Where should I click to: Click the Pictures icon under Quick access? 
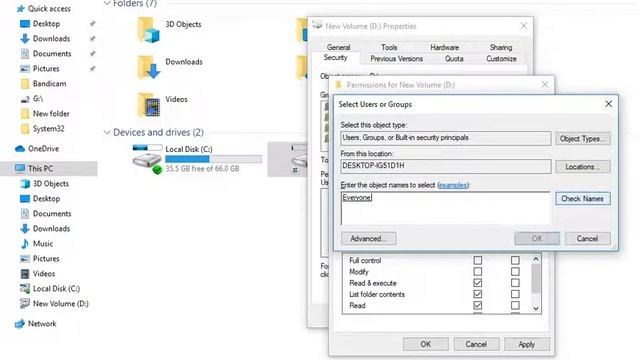click(x=25, y=69)
